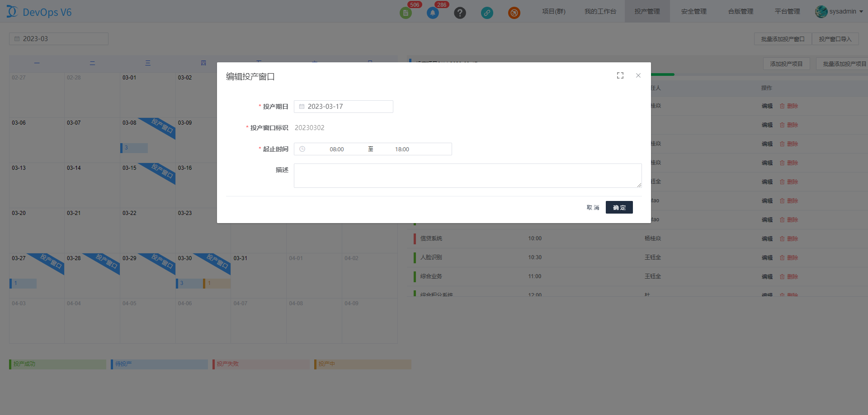Open the 投产管理 menu
Screen dimensions: 868x415
coord(647,11)
